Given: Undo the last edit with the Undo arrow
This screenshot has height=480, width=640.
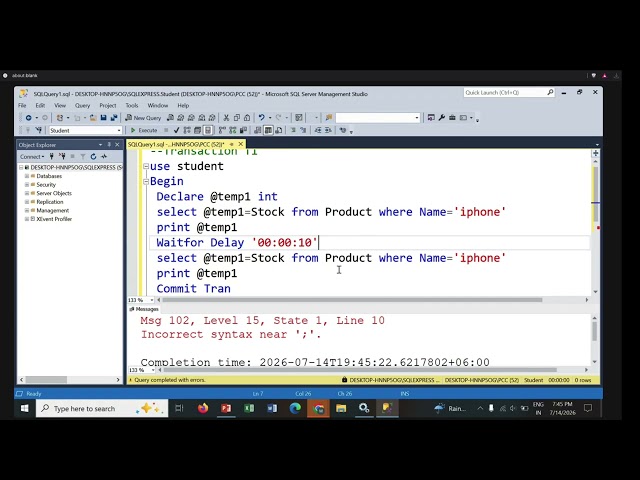Looking at the screenshot, I should click(261, 118).
